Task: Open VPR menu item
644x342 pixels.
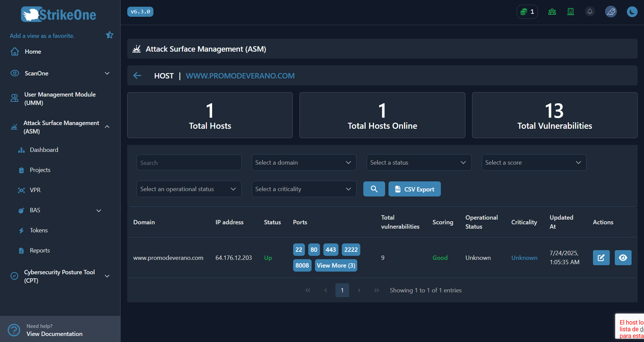Action: pos(35,190)
